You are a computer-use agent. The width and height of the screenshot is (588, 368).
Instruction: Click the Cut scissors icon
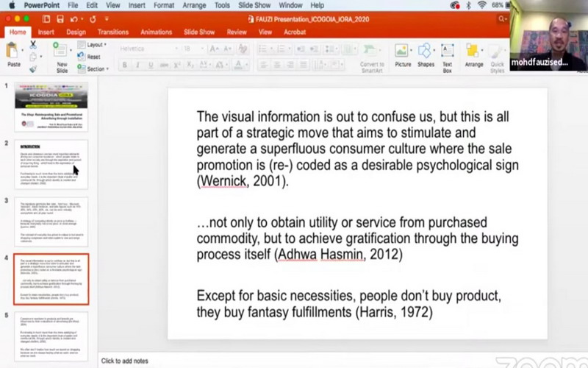point(32,45)
